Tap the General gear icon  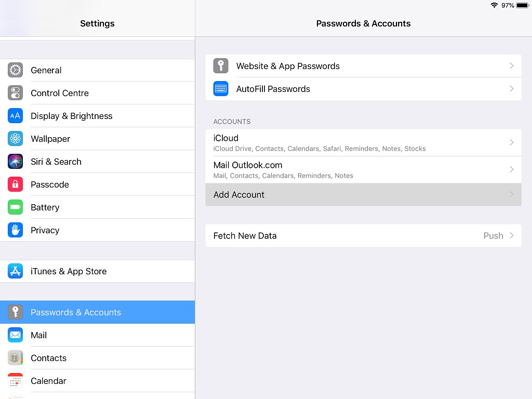pyautogui.click(x=15, y=70)
